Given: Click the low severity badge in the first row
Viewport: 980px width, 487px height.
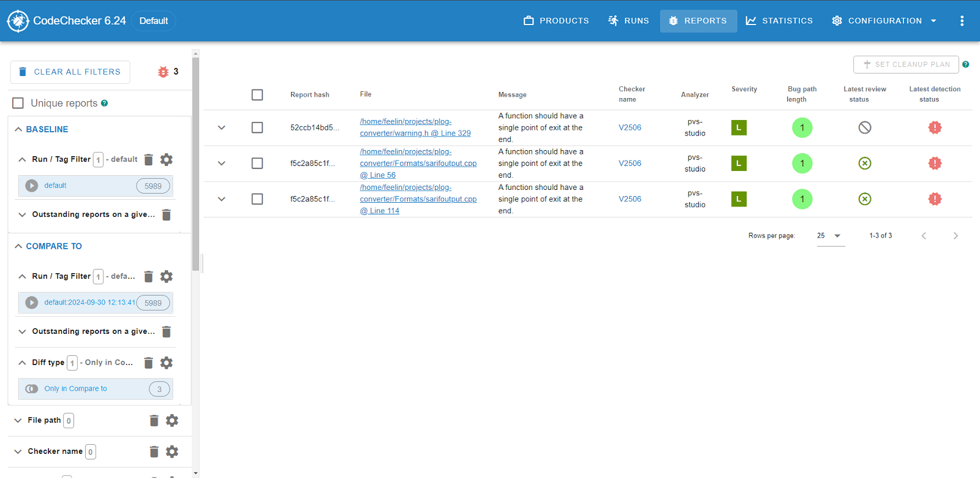Looking at the screenshot, I should (739, 127).
